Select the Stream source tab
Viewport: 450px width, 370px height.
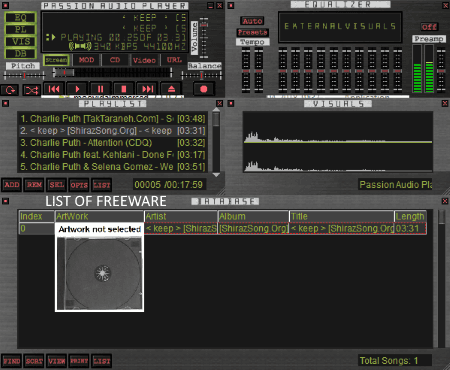click(x=56, y=60)
